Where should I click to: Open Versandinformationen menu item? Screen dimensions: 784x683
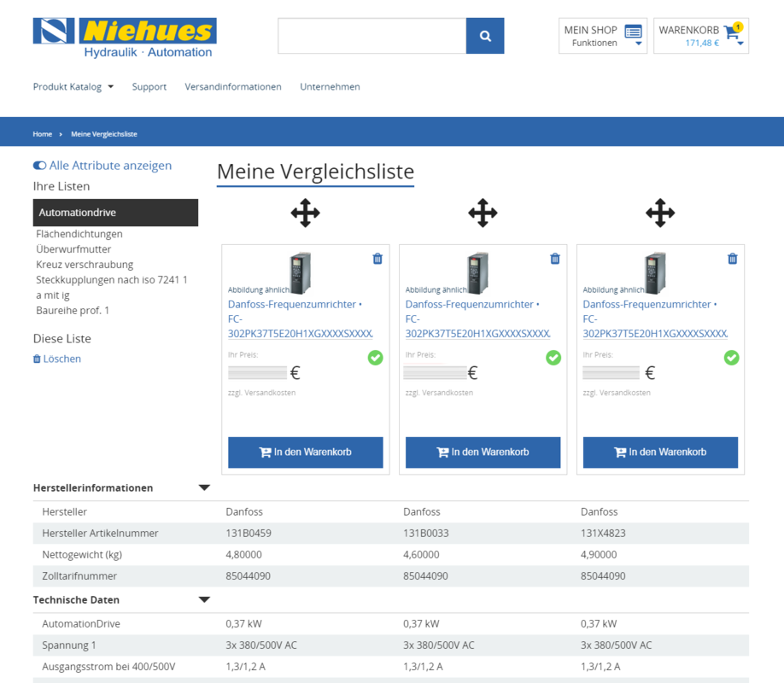coord(233,86)
